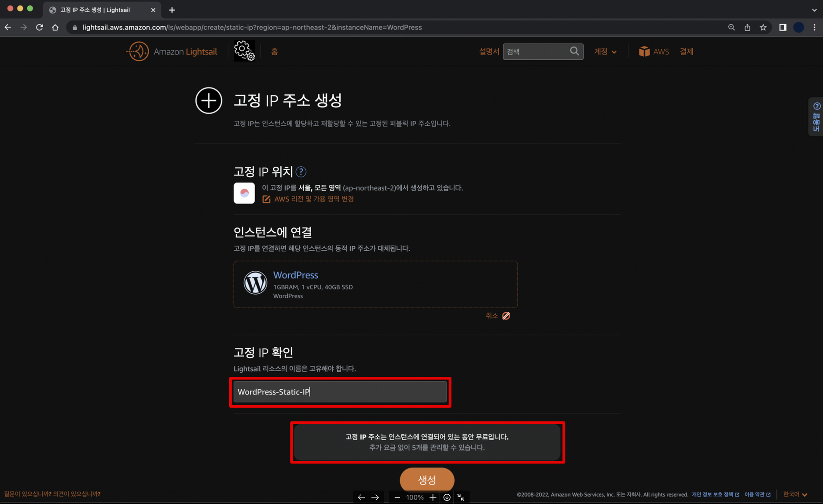Open 설명서 documentation link
This screenshot has width=823, height=504.
489,51
